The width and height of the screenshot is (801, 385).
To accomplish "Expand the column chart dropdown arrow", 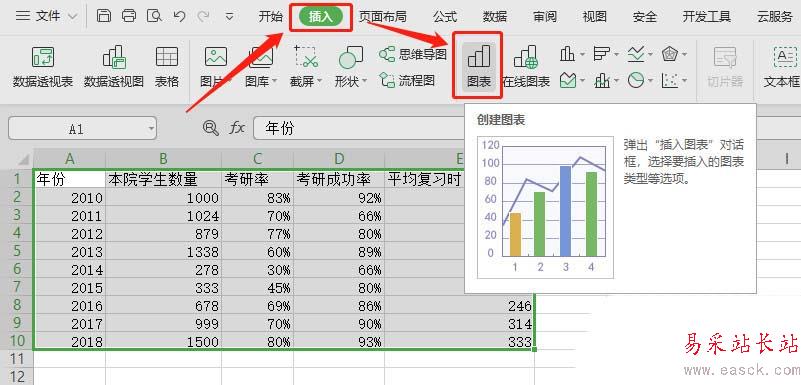I will [582, 54].
